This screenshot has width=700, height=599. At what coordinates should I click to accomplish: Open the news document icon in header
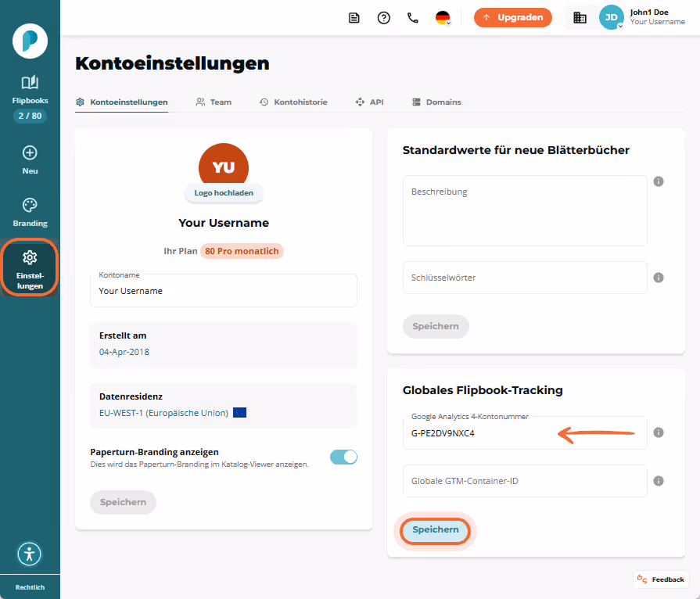click(x=354, y=18)
